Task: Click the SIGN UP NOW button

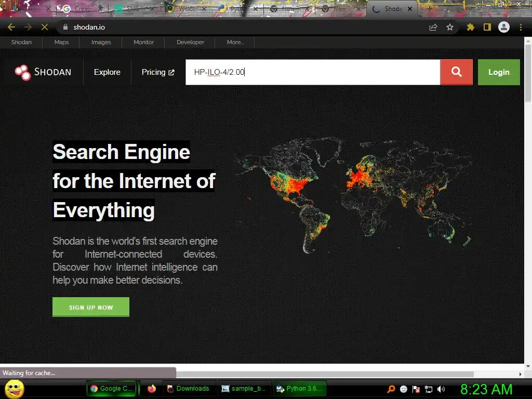Action: [x=91, y=307]
